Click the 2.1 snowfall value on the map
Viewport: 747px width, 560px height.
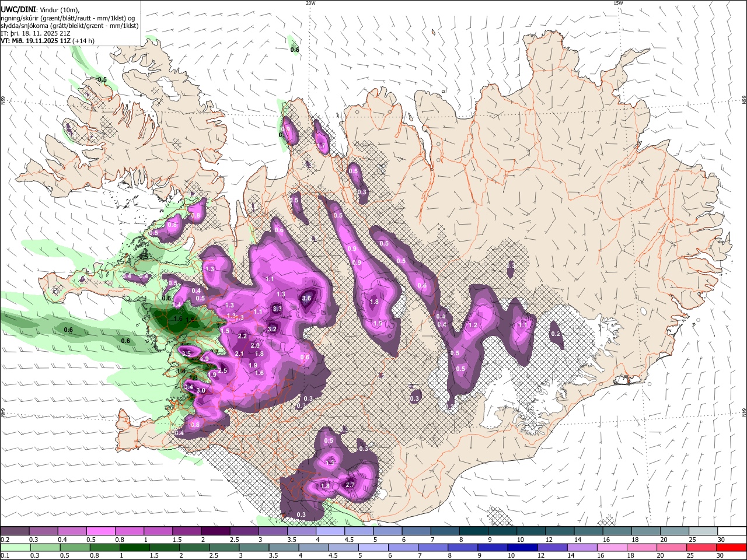tap(239, 353)
